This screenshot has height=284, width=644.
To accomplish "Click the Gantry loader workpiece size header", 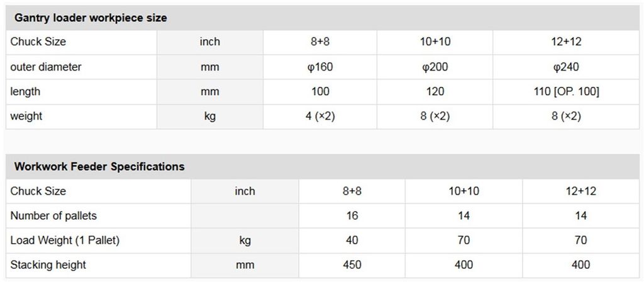I will pyautogui.click(x=91, y=18).
